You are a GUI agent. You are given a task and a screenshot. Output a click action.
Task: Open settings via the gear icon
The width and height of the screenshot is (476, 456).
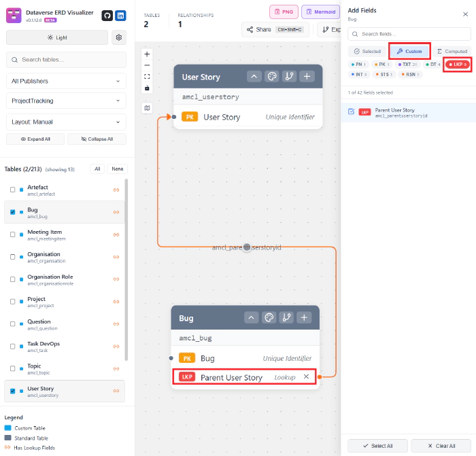(119, 37)
